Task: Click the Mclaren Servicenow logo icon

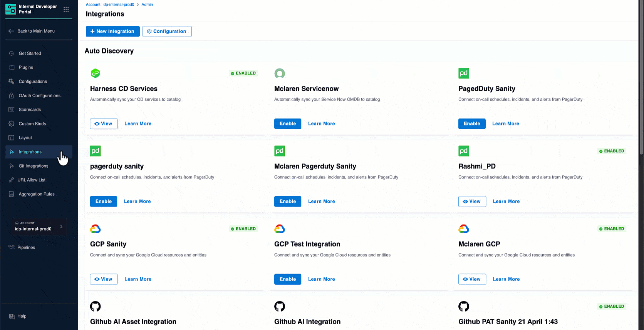Action: coord(280,73)
